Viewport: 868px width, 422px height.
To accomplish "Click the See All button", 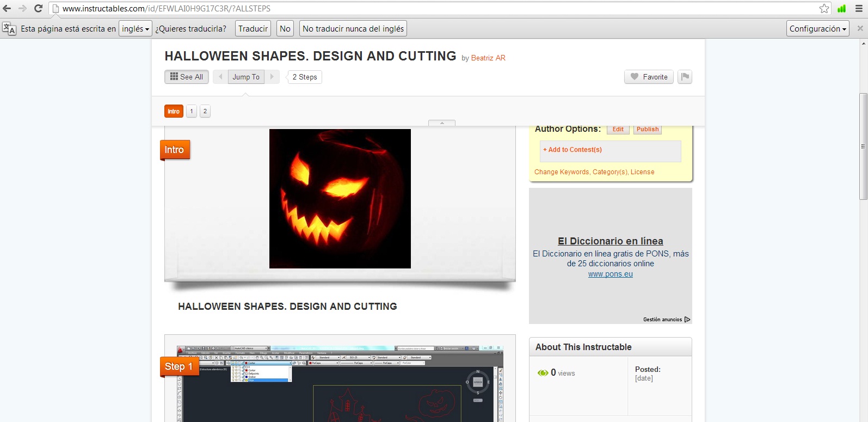I will (187, 77).
